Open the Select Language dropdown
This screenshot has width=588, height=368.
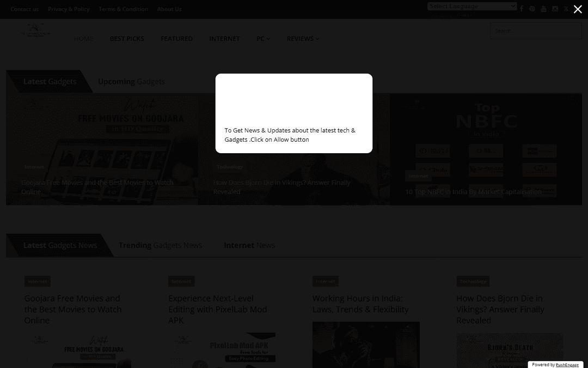(x=472, y=6)
